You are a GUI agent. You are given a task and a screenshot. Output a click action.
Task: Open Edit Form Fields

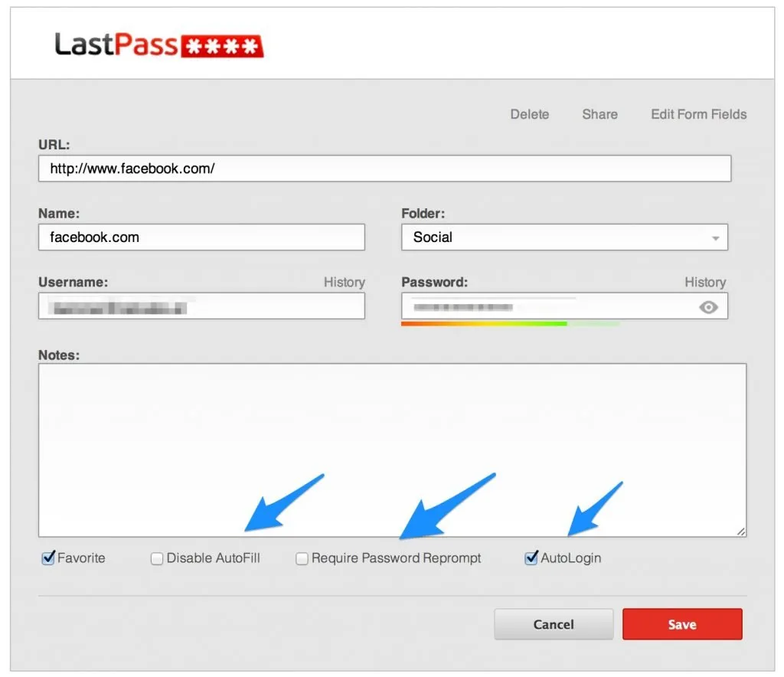[698, 115]
